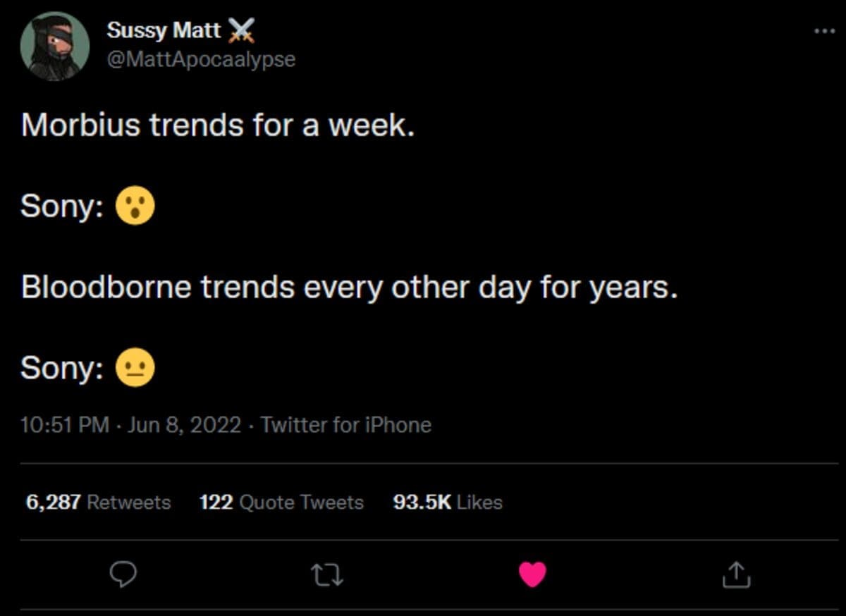View the 6,287 Retweets list
The height and width of the screenshot is (616, 846).
(98, 503)
